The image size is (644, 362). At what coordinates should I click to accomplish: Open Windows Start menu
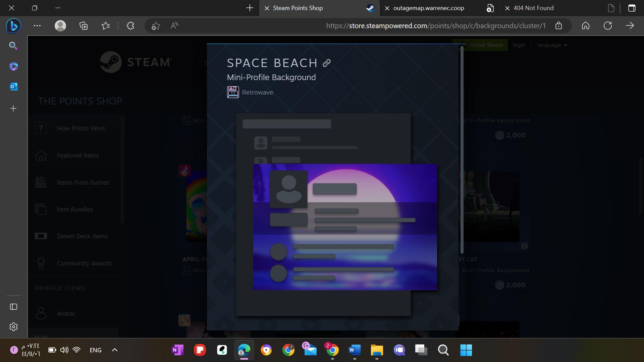(x=466, y=350)
